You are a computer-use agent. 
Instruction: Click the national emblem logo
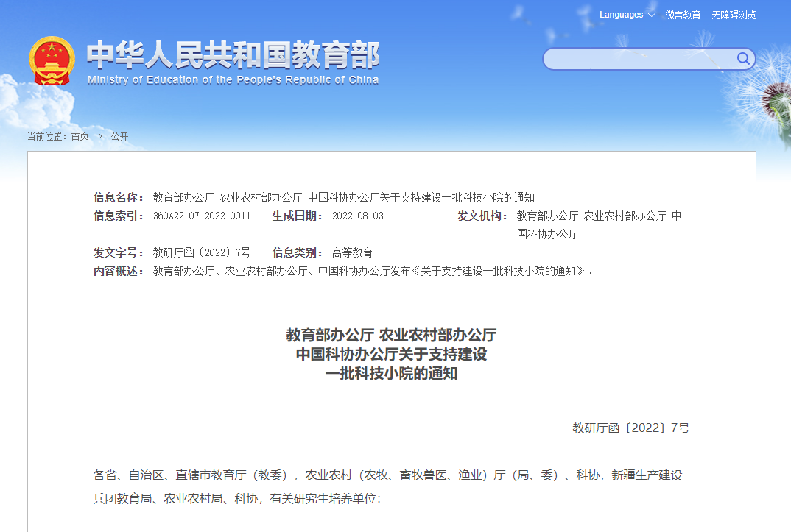52,62
